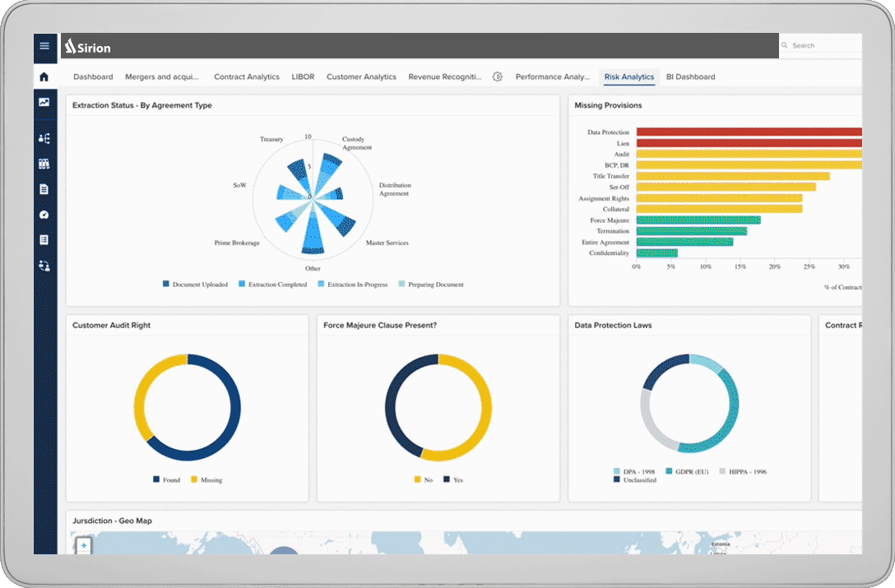
Task: Click the hierarchy people icon in sidebar
Action: (x=44, y=138)
